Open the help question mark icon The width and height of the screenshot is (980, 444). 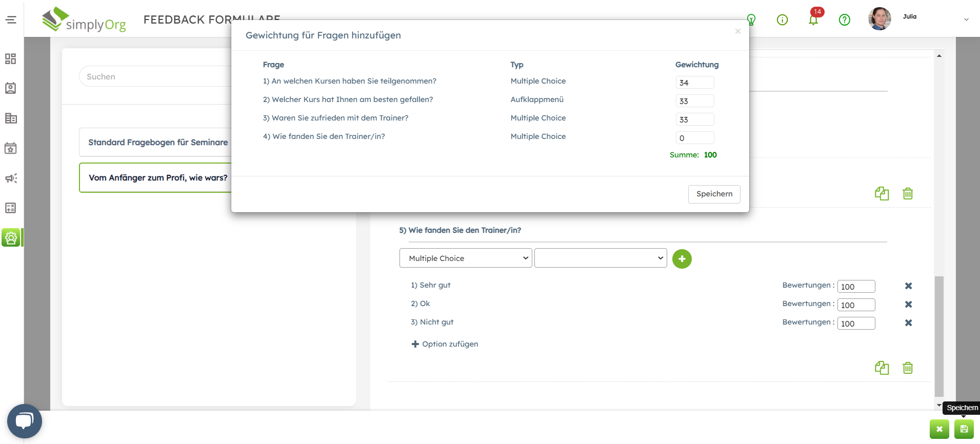(x=844, y=20)
